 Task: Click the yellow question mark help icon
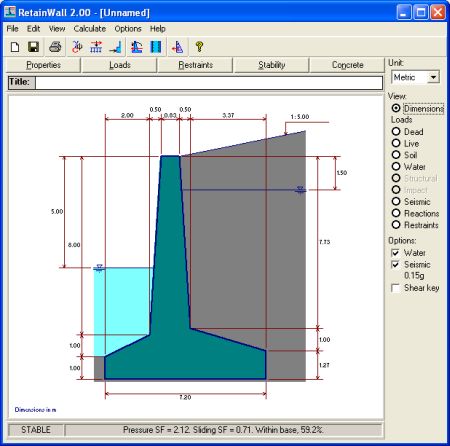click(199, 47)
